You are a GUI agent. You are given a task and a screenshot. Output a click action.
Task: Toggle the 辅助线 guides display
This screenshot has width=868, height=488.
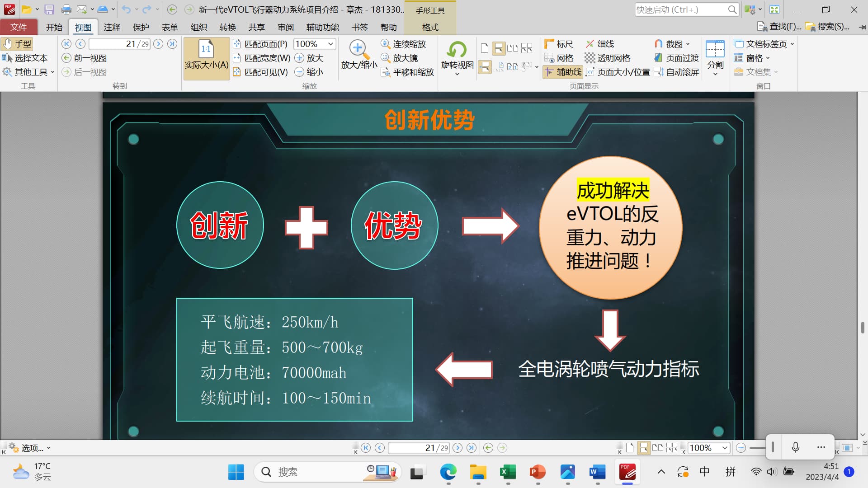563,72
